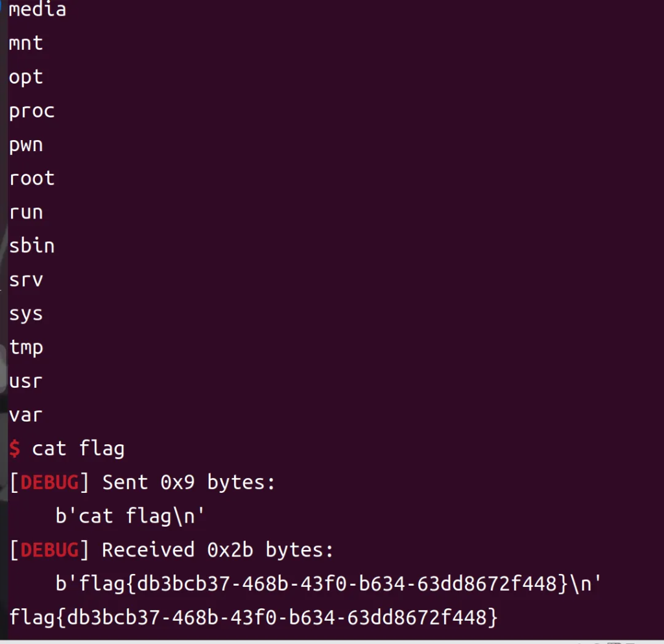The height and width of the screenshot is (644, 664).
Task: Select the "usr" directory name
Action: (26, 381)
